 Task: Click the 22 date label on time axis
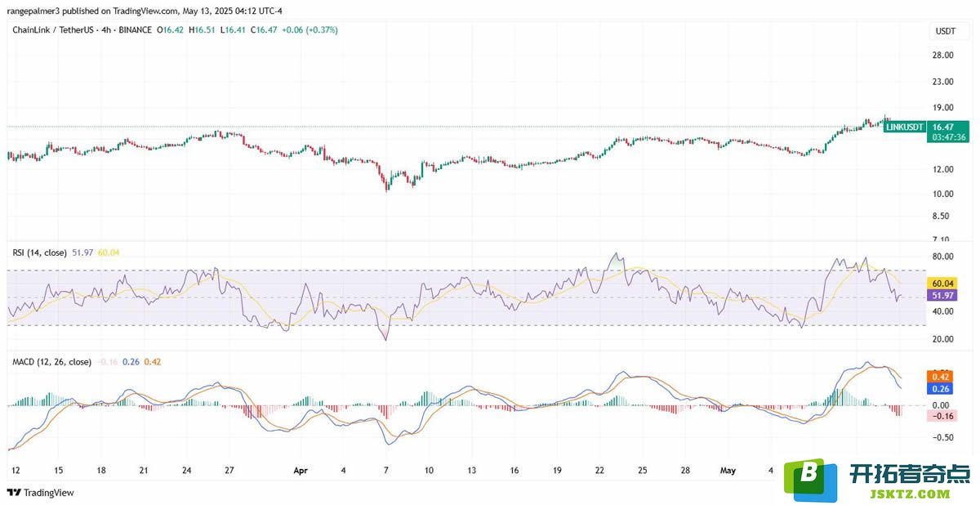[x=599, y=471]
